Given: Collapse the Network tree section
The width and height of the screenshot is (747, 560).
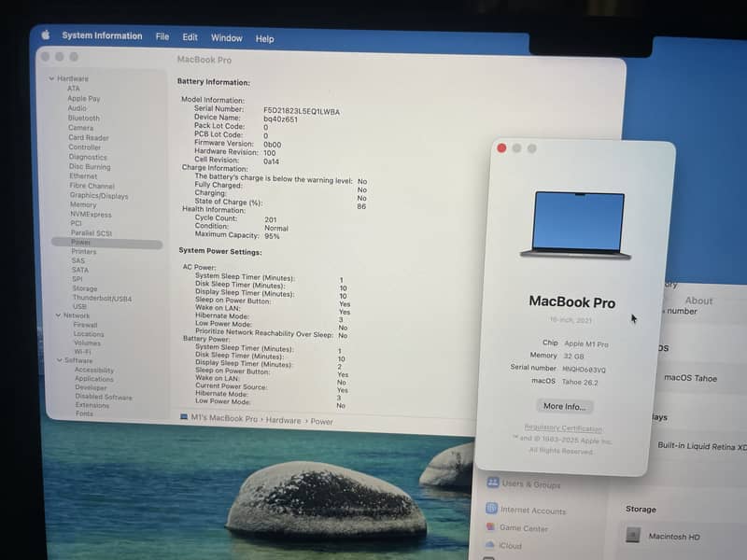Looking at the screenshot, I should coord(58,315).
